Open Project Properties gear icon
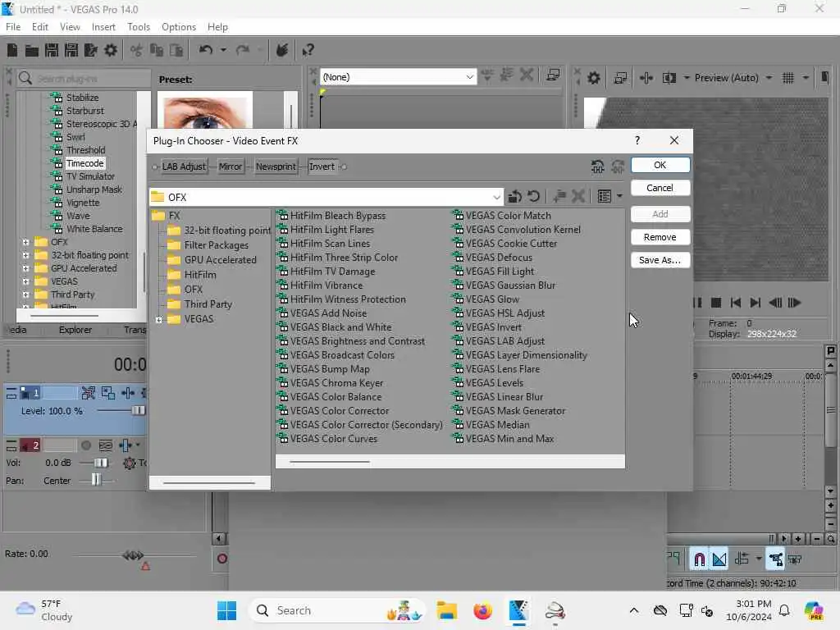Viewport: 840px width, 630px height. pos(111,50)
